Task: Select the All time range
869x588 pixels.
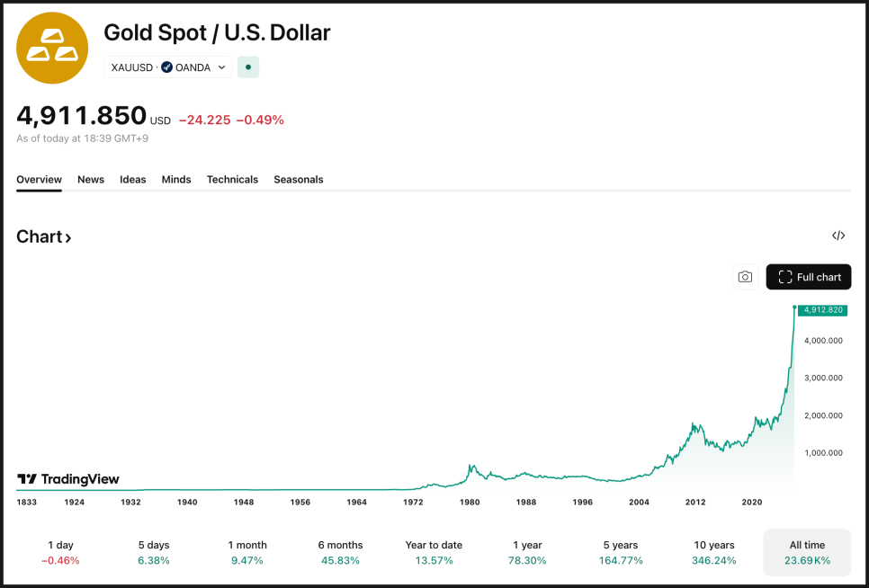Action: 807,552
